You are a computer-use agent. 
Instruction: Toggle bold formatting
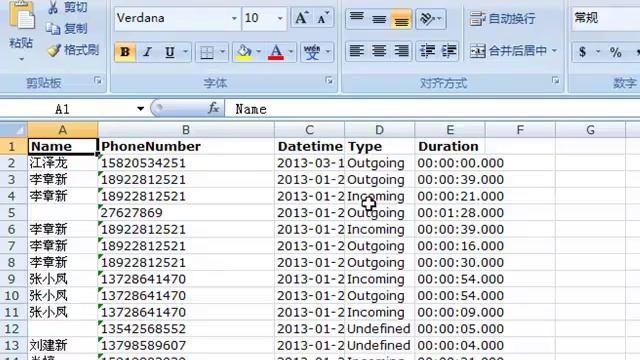(125, 52)
